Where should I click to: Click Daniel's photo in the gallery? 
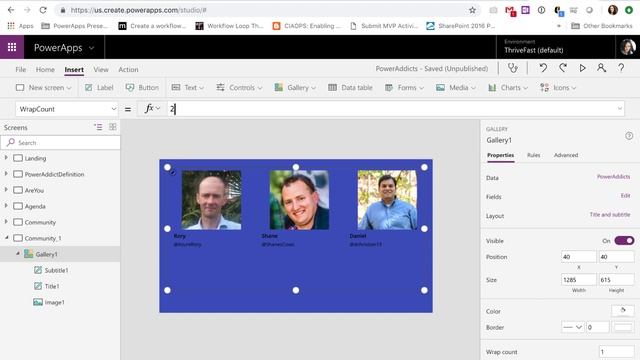tap(387, 200)
